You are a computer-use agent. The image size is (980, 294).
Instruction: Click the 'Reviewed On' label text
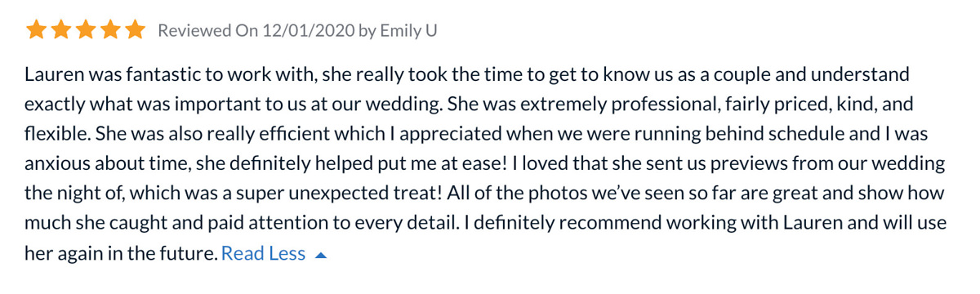coord(207,31)
